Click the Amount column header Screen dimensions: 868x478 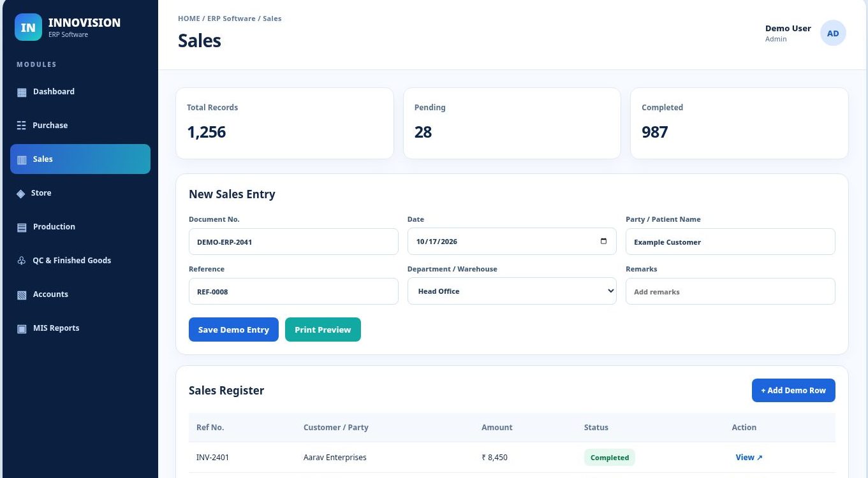point(497,428)
